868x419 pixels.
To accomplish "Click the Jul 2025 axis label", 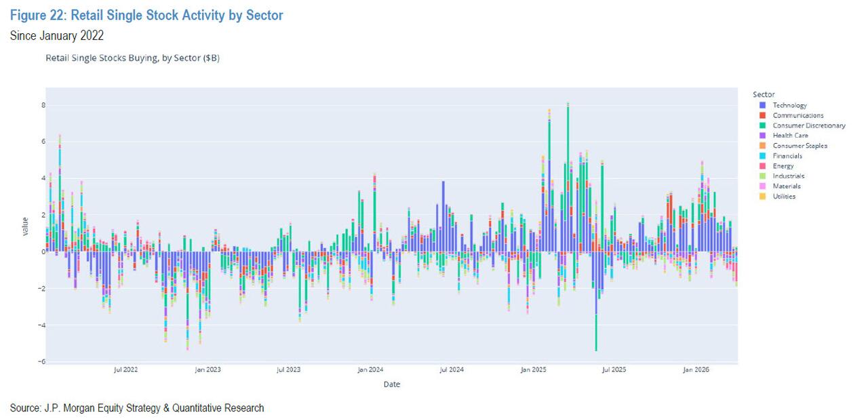I will tap(614, 370).
